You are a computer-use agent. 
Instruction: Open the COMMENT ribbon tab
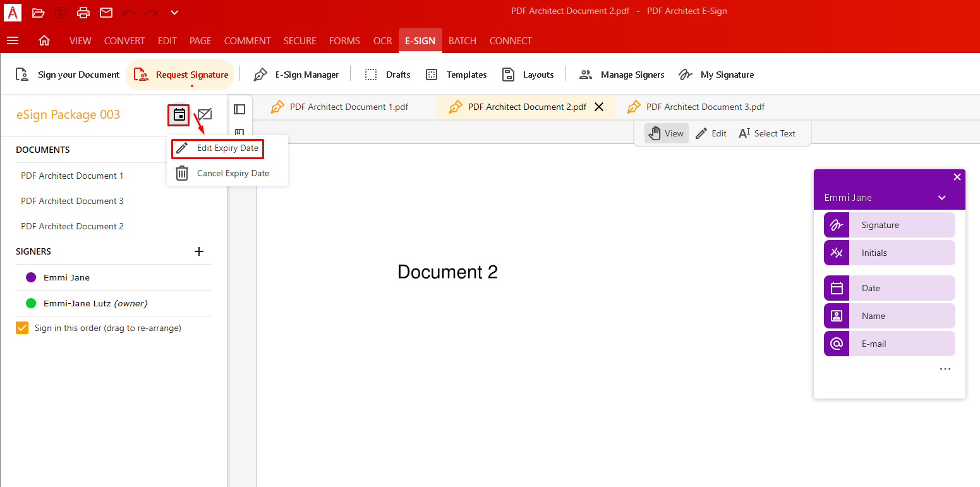pyautogui.click(x=248, y=40)
